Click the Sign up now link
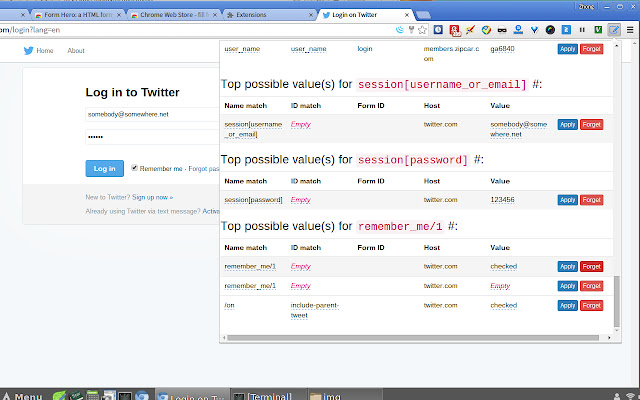The width and height of the screenshot is (640, 400). pos(152,197)
